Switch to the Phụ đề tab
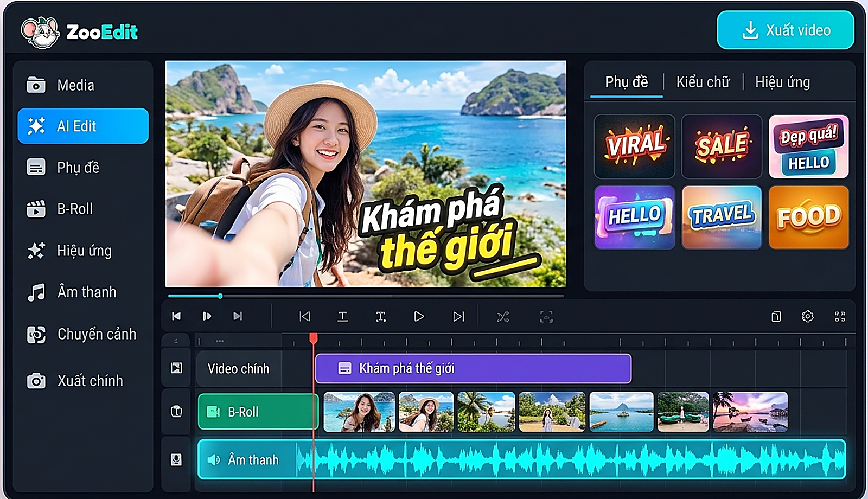This screenshot has width=868, height=499. coord(627,82)
